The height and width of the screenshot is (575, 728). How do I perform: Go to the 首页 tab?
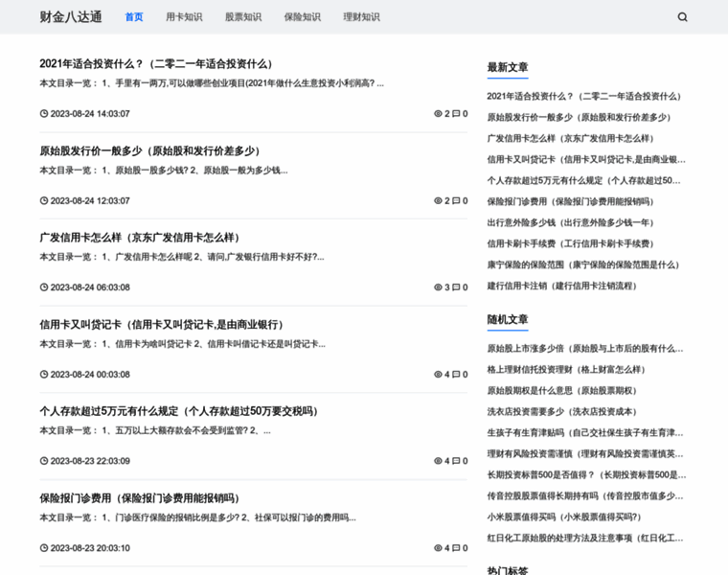tap(134, 17)
